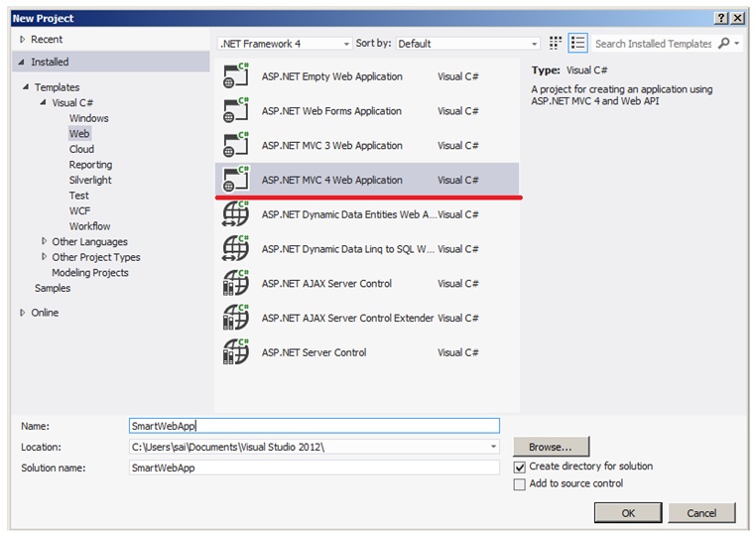The width and height of the screenshot is (756, 537).
Task: Switch to small icons grid view
Action: click(556, 43)
